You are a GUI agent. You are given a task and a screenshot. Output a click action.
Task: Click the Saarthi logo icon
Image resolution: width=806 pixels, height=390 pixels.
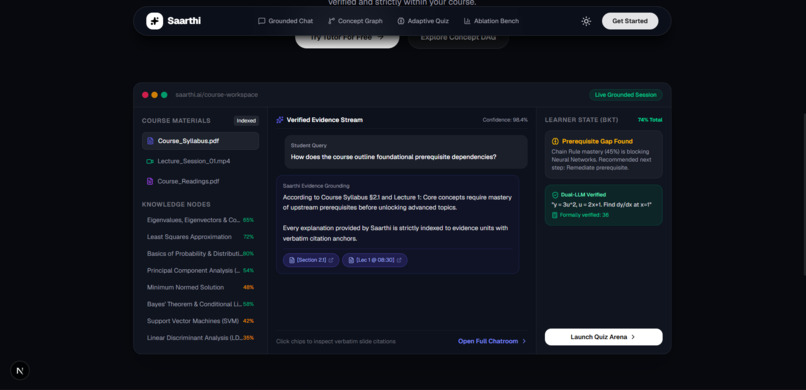click(x=154, y=21)
